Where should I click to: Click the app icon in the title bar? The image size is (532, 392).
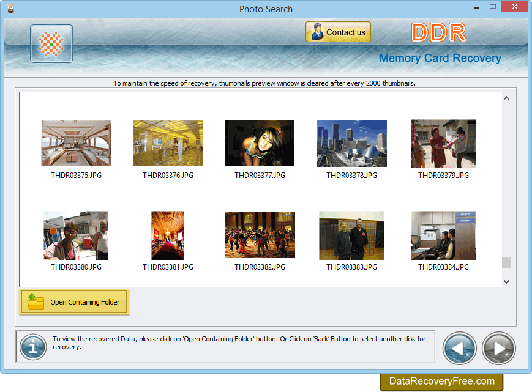(10, 9)
